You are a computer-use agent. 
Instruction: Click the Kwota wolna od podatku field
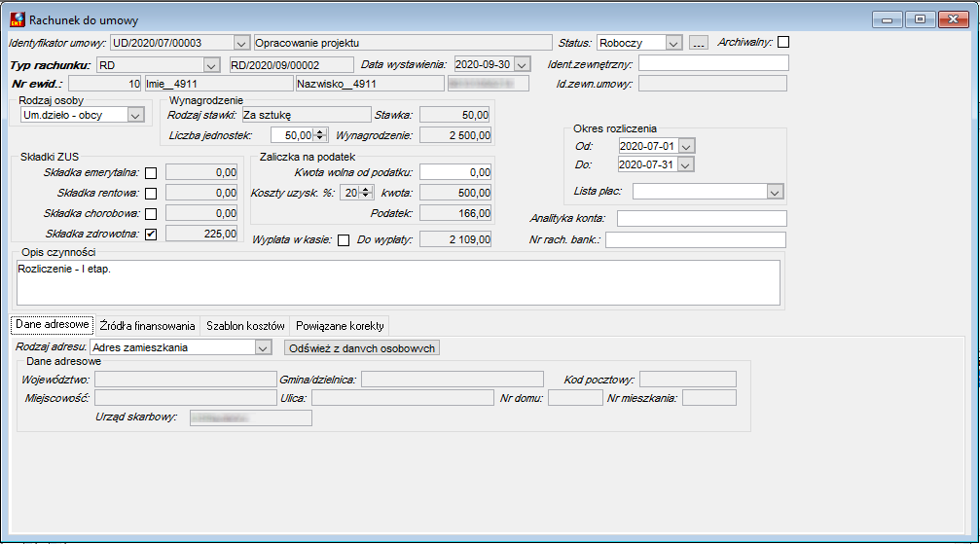pyautogui.click(x=455, y=172)
